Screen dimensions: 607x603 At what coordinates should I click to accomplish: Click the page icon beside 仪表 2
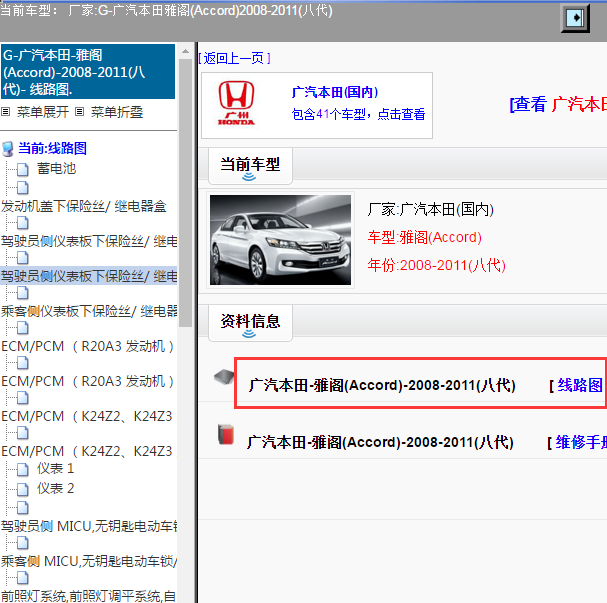point(23,489)
